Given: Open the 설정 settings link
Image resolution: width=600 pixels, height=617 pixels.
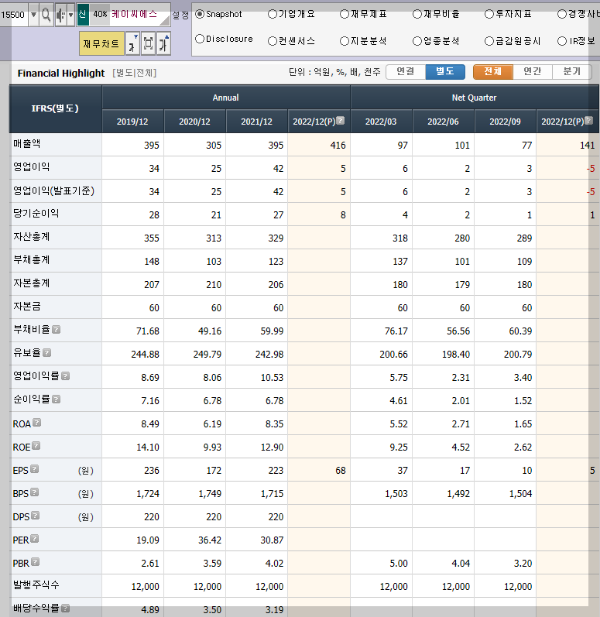Looking at the screenshot, I should pos(181,15).
